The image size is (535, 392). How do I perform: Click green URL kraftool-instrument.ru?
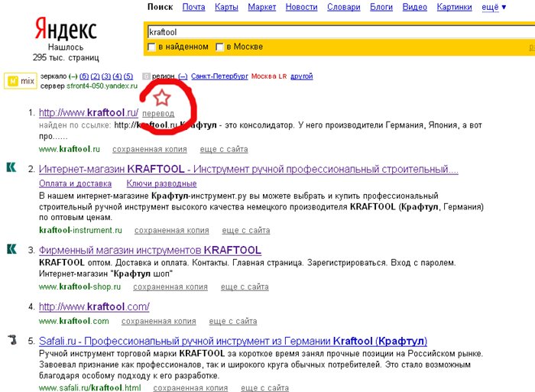[80, 230]
